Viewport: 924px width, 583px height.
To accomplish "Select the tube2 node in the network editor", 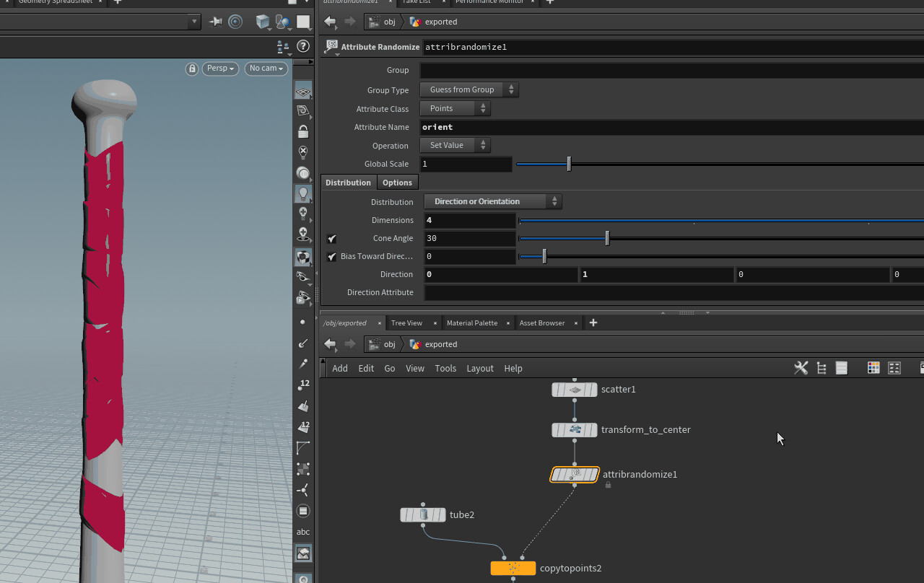I will pyautogui.click(x=423, y=514).
